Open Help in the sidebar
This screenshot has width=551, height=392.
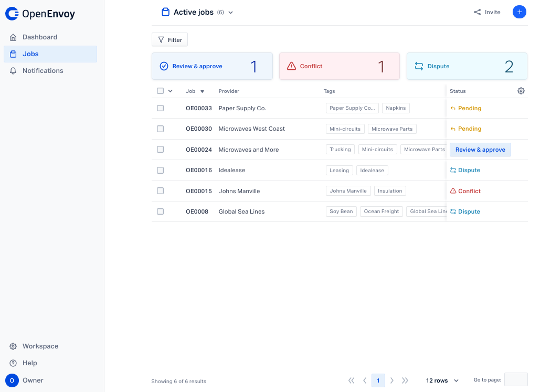pos(50,363)
